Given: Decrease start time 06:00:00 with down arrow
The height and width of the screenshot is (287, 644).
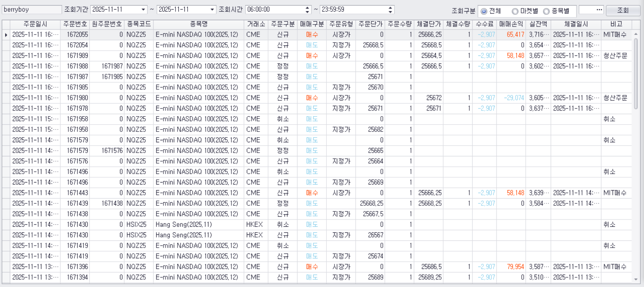Looking at the screenshot, I should [x=308, y=12].
